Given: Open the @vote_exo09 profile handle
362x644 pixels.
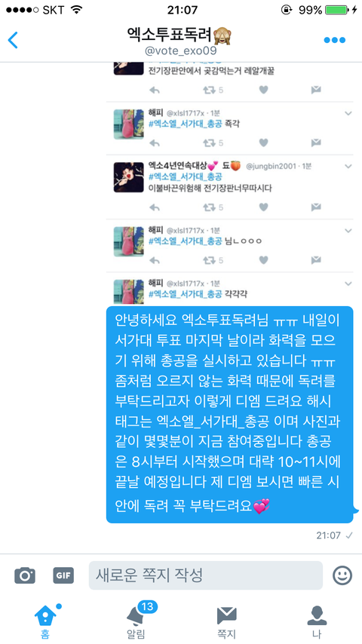Looking at the screenshot, I should tap(180, 52).
